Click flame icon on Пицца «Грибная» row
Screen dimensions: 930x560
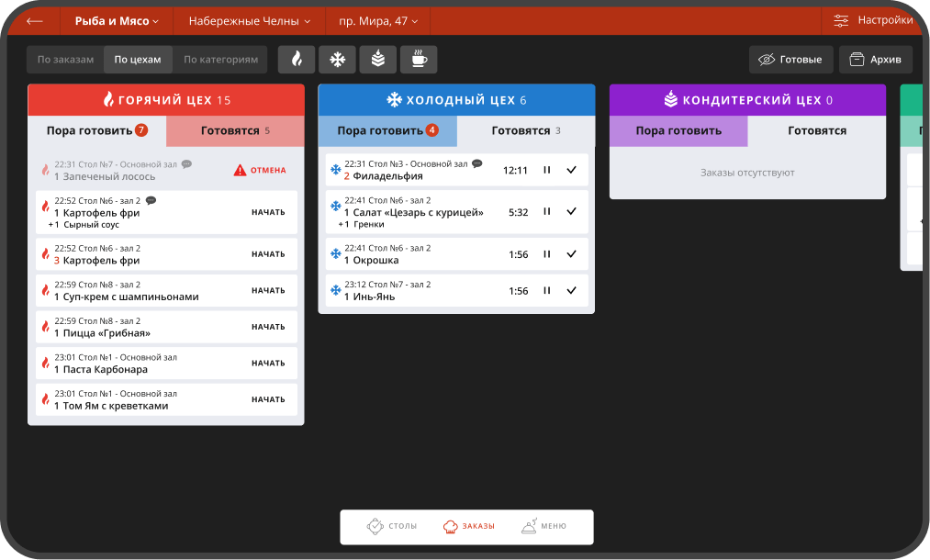(x=45, y=326)
